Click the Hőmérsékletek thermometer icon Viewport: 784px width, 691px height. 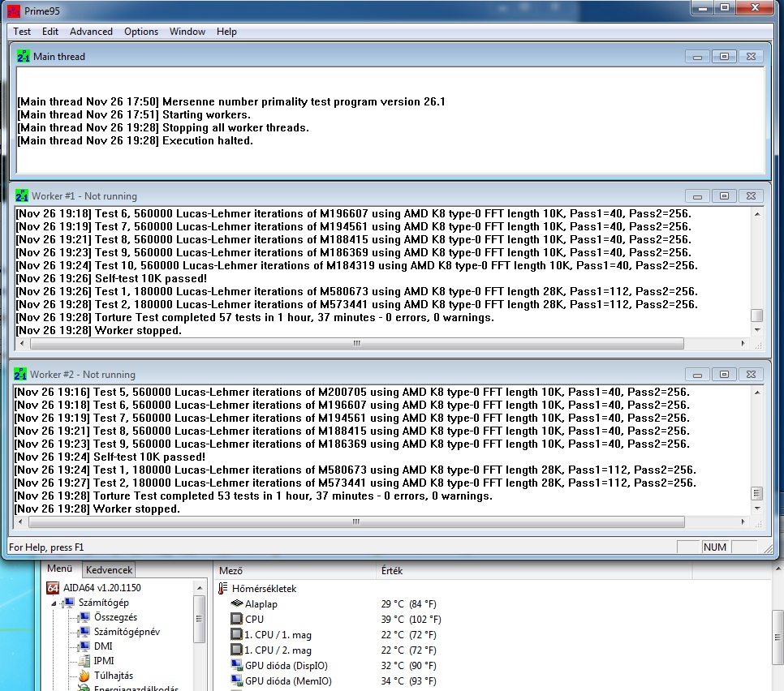click(x=223, y=588)
